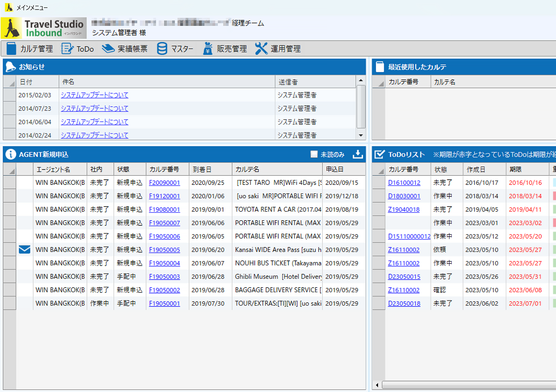Image resolution: width=556 pixels, height=392 pixels.
Task: Click the お知らせ bell icon
Action: [x=11, y=67]
